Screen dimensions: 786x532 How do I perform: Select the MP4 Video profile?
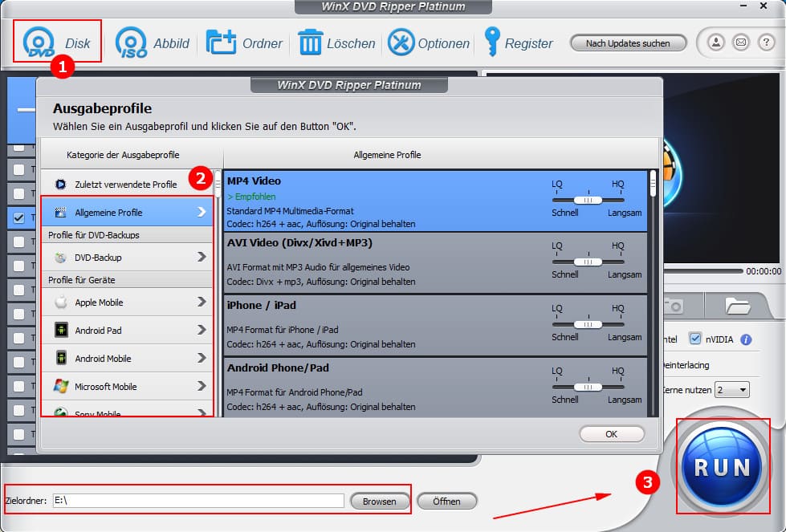435,201
